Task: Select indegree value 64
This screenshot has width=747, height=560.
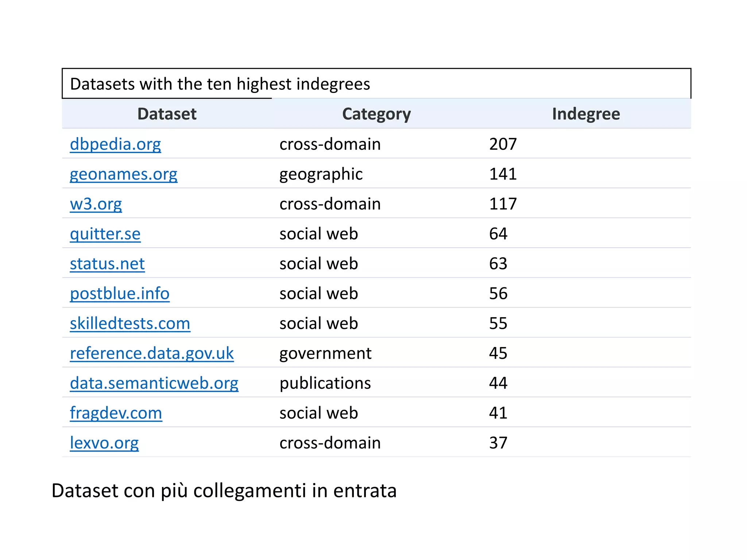Action: click(498, 234)
